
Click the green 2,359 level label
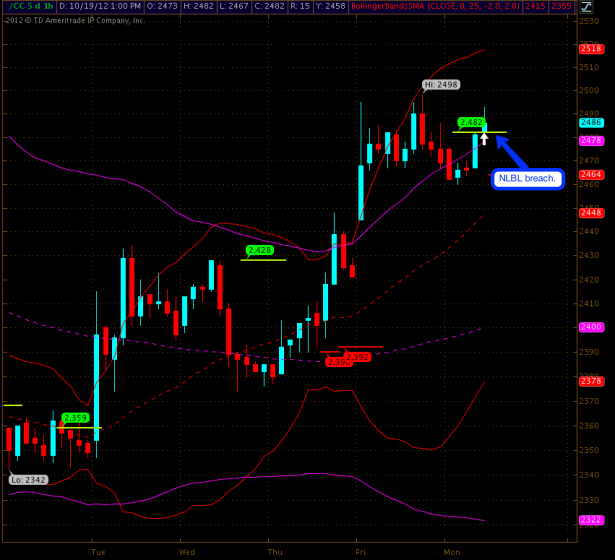[75, 417]
